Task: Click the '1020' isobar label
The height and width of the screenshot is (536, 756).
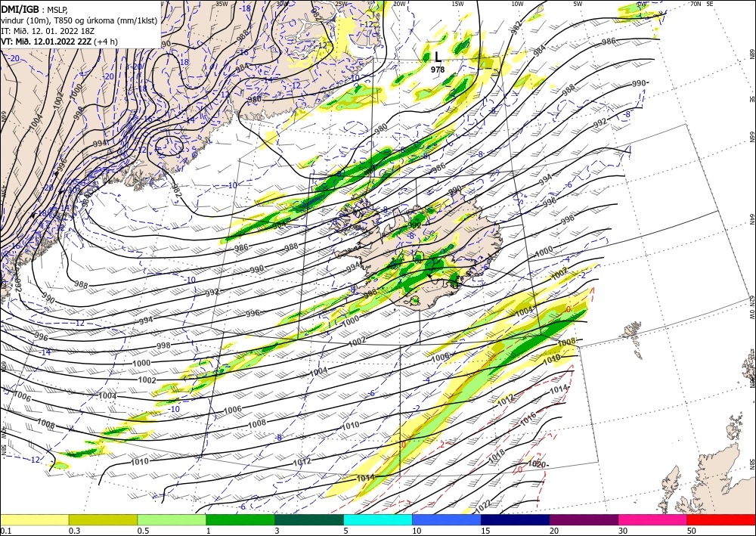Action: 537,465
